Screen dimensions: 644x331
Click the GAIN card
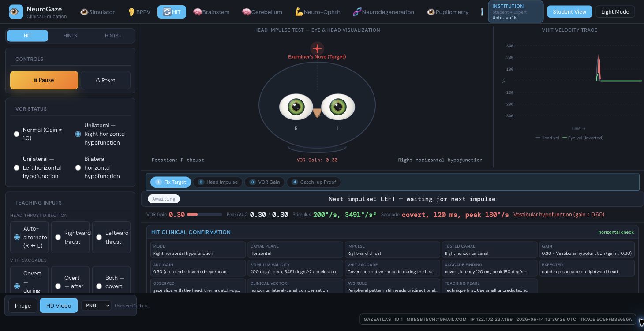[x=587, y=250]
